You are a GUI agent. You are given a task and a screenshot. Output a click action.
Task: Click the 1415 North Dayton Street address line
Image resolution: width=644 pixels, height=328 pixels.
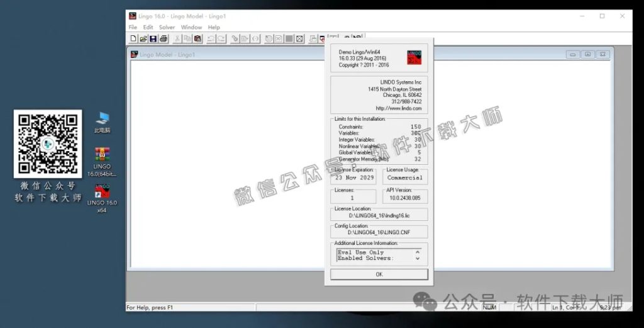[395, 89]
